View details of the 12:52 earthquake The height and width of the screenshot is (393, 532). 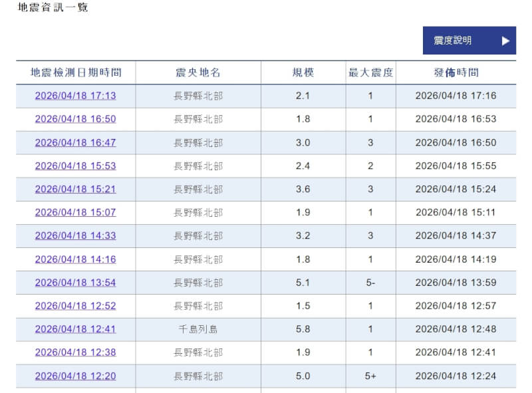[x=75, y=305]
